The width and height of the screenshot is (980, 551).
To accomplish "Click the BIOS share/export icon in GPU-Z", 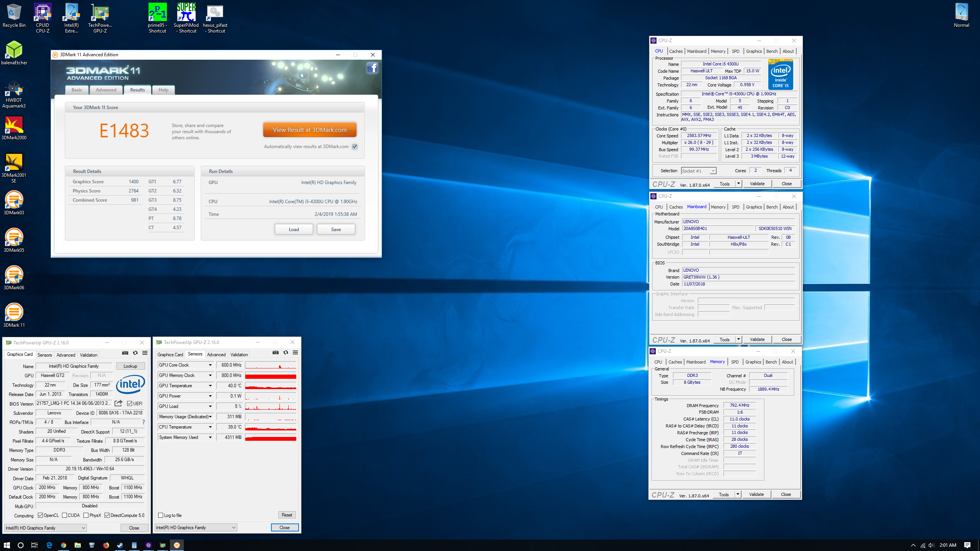I will coord(119,403).
